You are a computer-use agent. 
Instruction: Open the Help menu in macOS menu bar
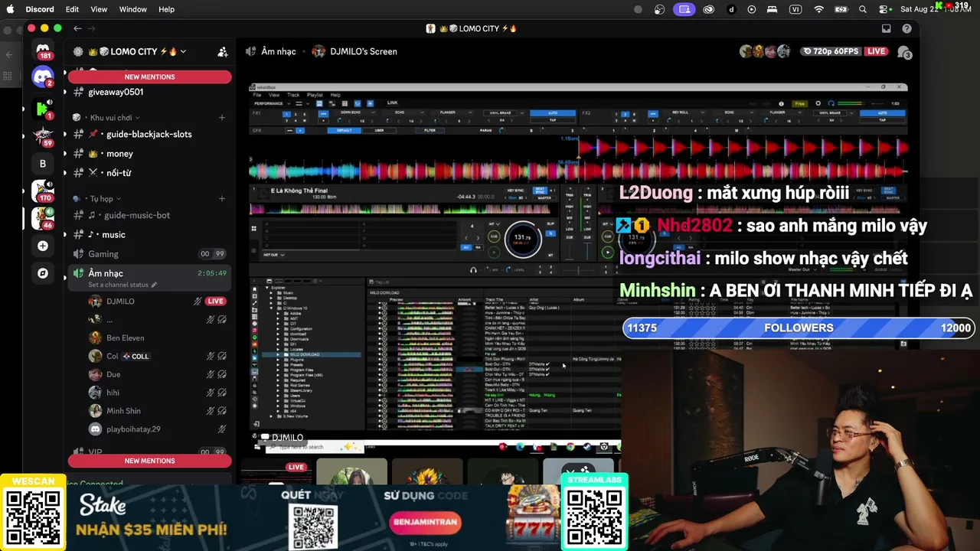click(166, 9)
